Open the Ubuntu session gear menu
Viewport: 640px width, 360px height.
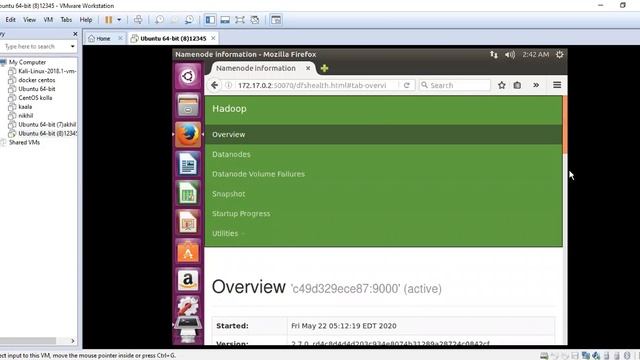[560, 54]
